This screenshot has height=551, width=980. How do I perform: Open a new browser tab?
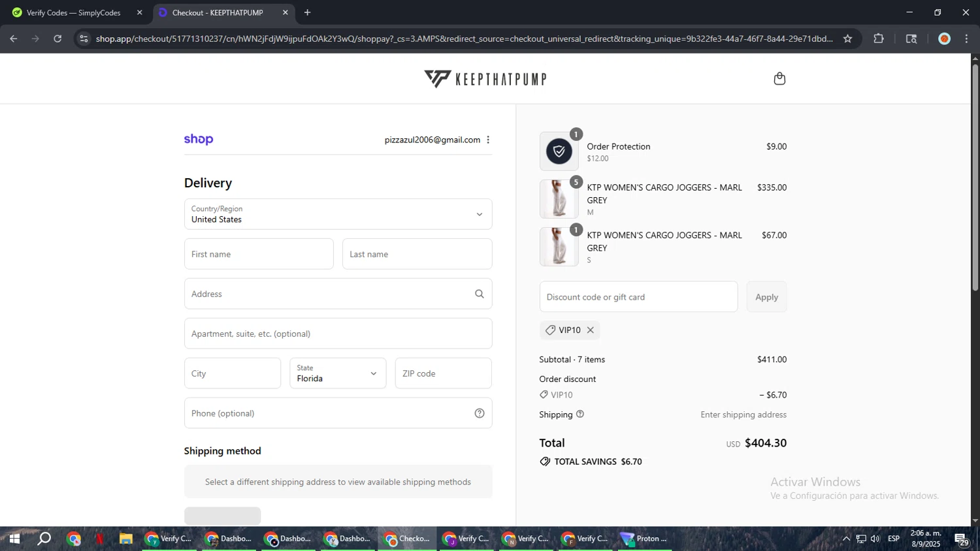(x=307, y=12)
